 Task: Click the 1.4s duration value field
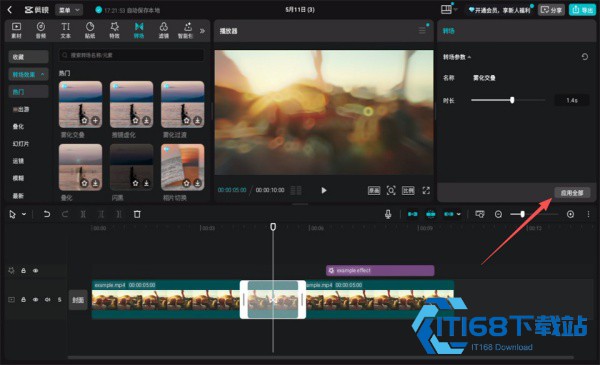[572, 100]
